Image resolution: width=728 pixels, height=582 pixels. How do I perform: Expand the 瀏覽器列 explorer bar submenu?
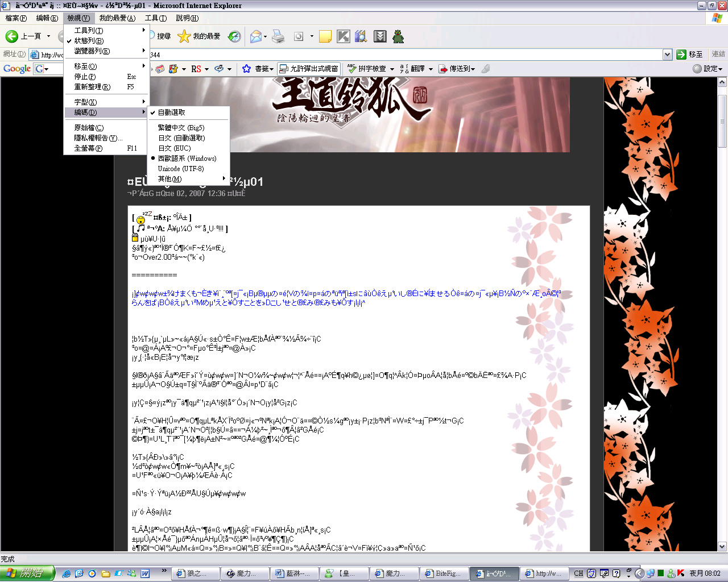tap(106, 51)
